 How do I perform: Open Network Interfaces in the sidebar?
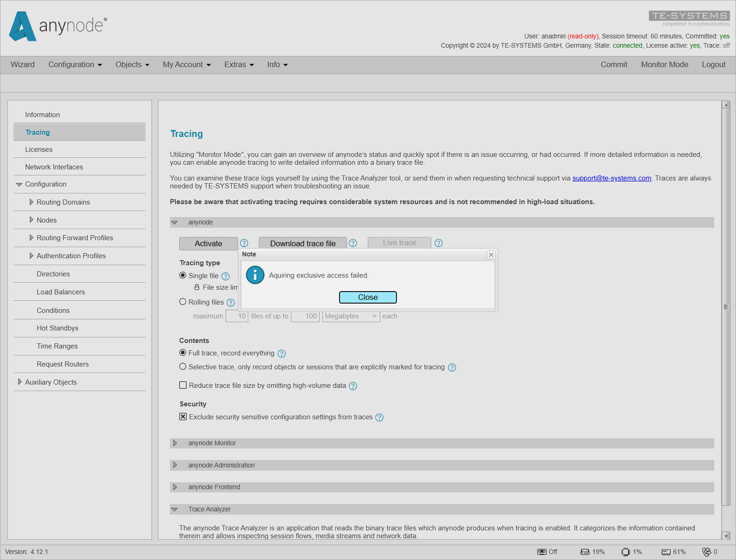(x=79, y=167)
